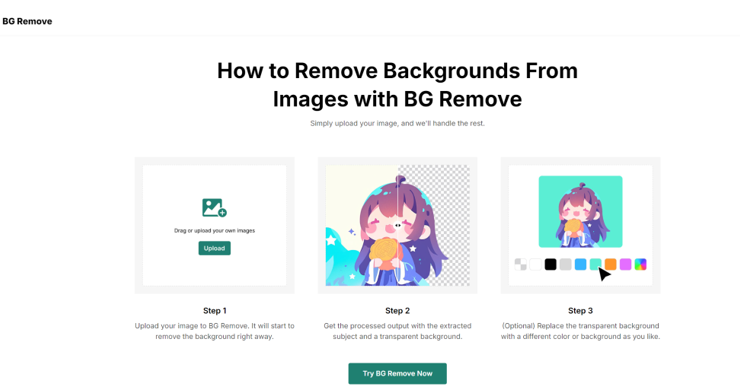Click the Step 3 description starting '(Optional) Replace'

[x=580, y=331]
